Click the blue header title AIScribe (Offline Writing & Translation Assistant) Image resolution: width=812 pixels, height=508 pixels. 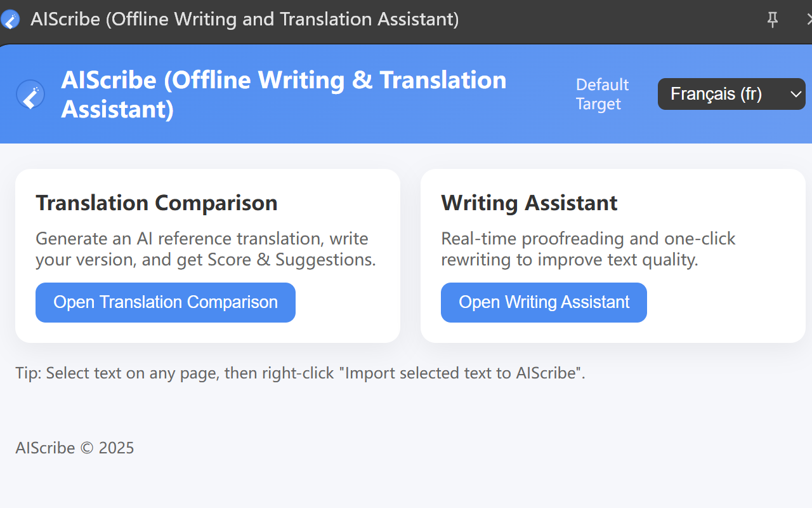coord(283,95)
